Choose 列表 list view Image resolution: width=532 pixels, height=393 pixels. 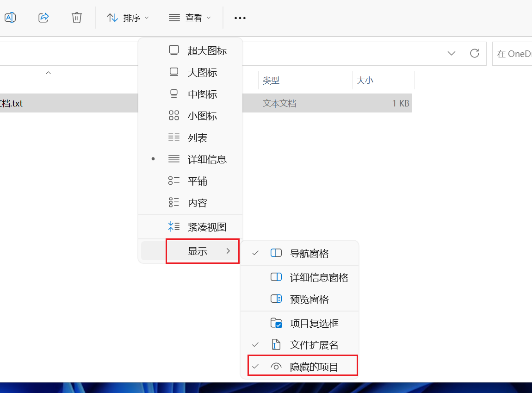[x=197, y=138]
